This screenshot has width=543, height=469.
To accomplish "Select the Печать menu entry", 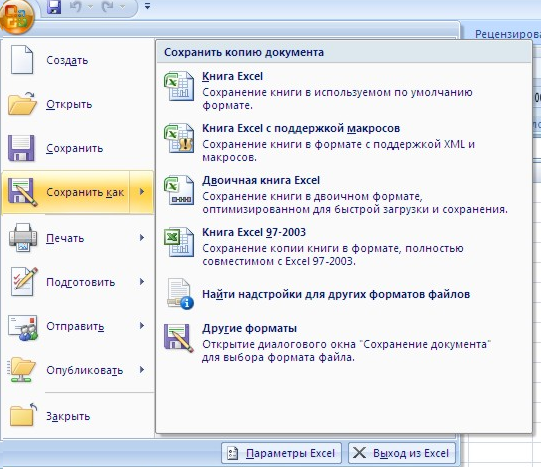I will (x=78, y=238).
